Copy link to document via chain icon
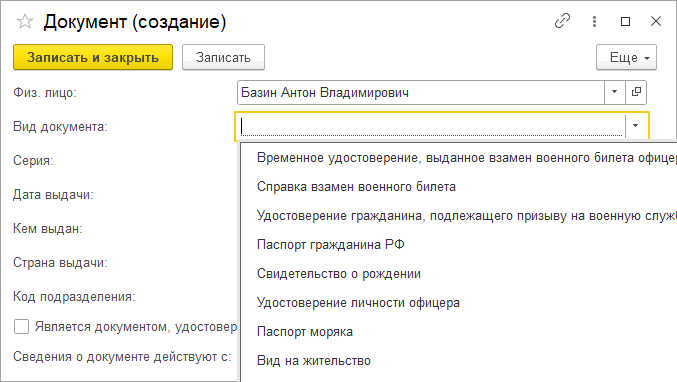This screenshot has height=382, width=677. click(562, 21)
